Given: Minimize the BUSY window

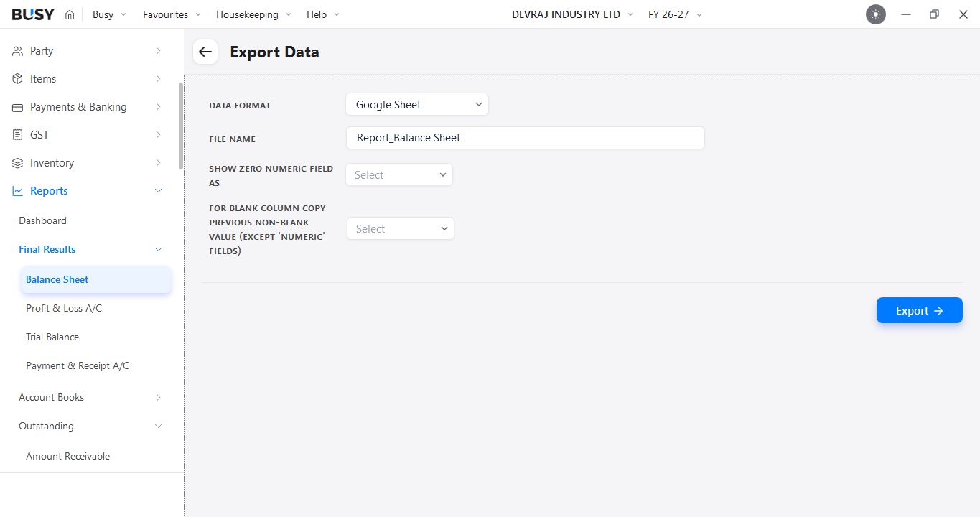Looking at the screenshot, I should [906, 14].
